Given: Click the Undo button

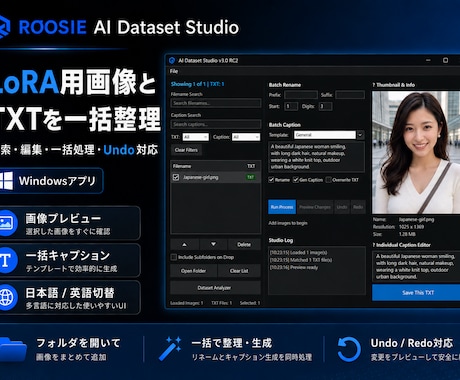Looking at the screenshot, I should click(342, 207).
